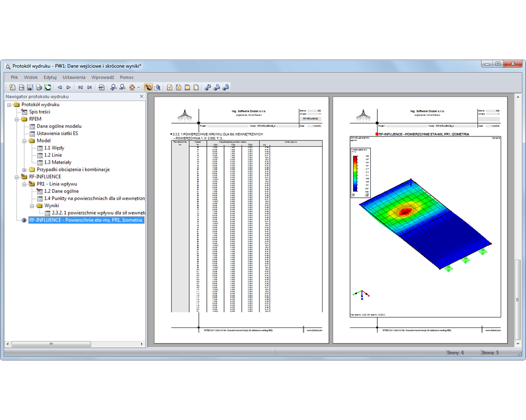Click the eye icon beside RF-INFLUENCE eta-mx
The height and width of the screenshot is (420, 526).
coord(24,220)
